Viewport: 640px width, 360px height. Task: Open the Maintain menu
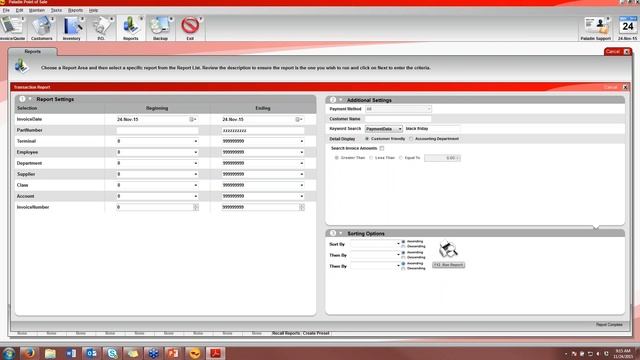(x=37, y=10)
